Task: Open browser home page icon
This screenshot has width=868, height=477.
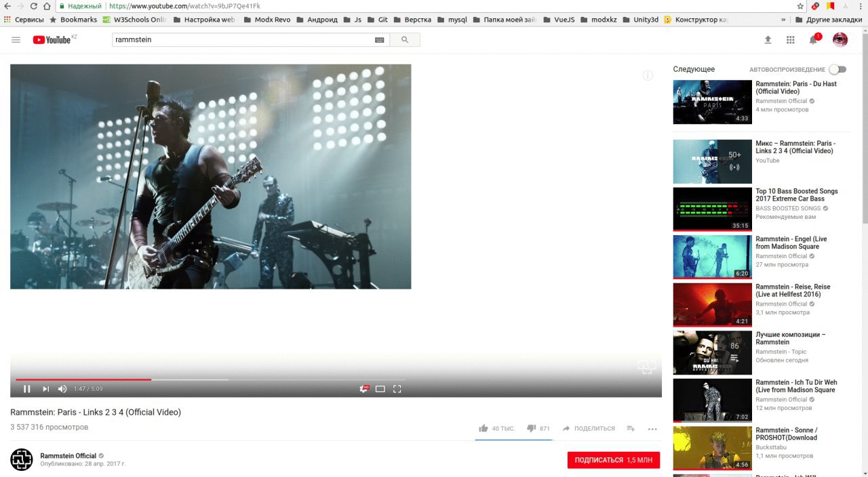Action: pyautogui.click(x=47, y=6)
